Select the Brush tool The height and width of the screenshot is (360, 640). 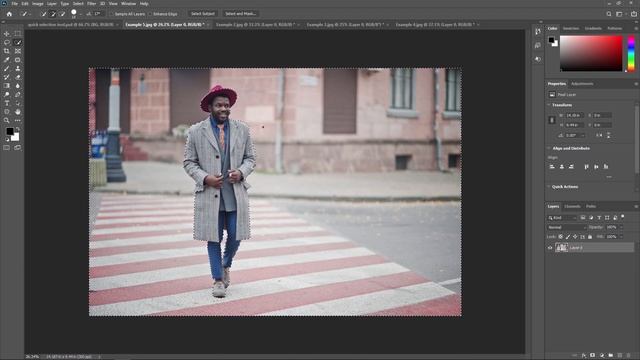7,69
